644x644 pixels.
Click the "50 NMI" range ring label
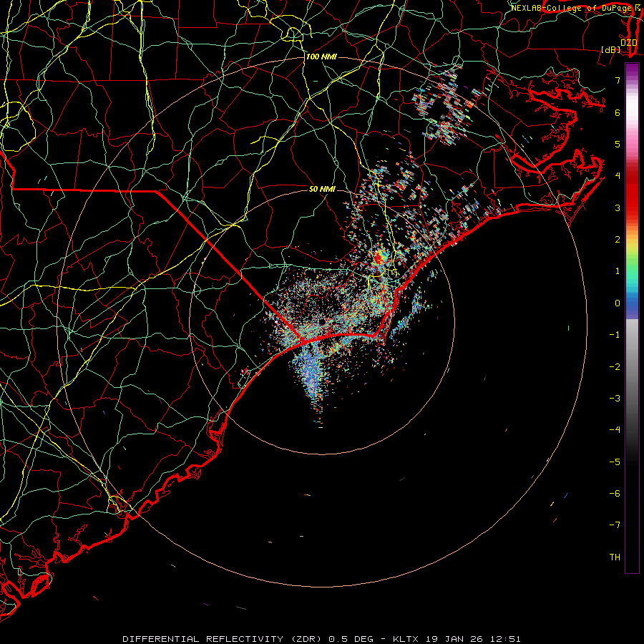tap(322, 189)
